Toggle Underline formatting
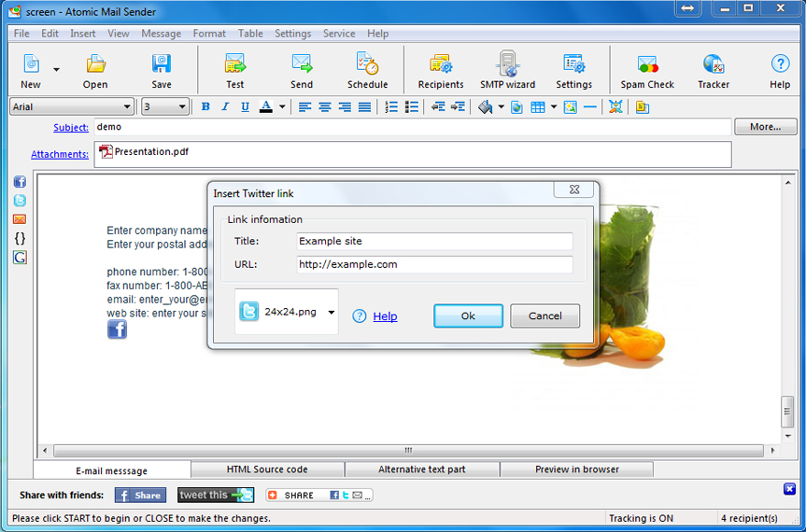806x532 pixels. click(245, 106)
